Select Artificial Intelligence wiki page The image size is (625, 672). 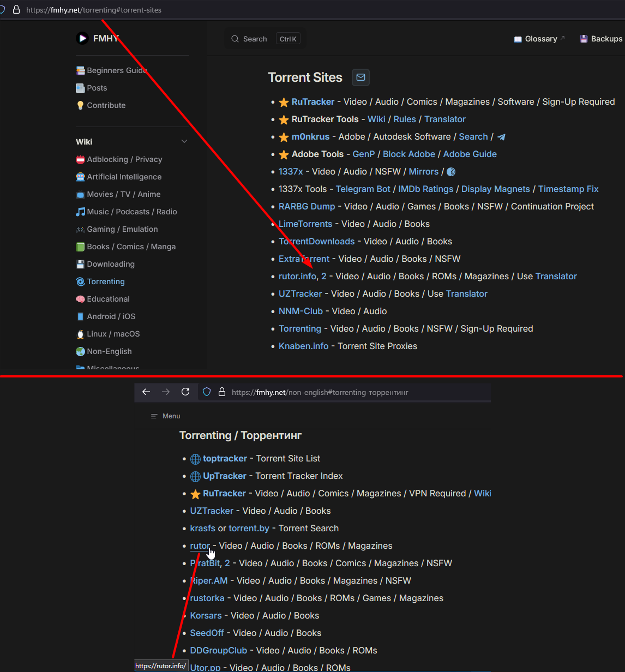[x=119, y=177]
